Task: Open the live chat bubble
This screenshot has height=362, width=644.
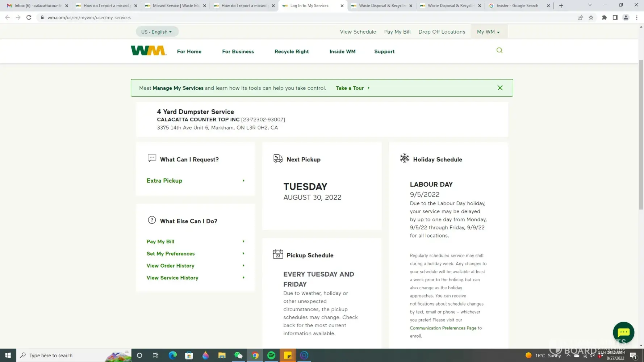Action: (x=623, y=332)
